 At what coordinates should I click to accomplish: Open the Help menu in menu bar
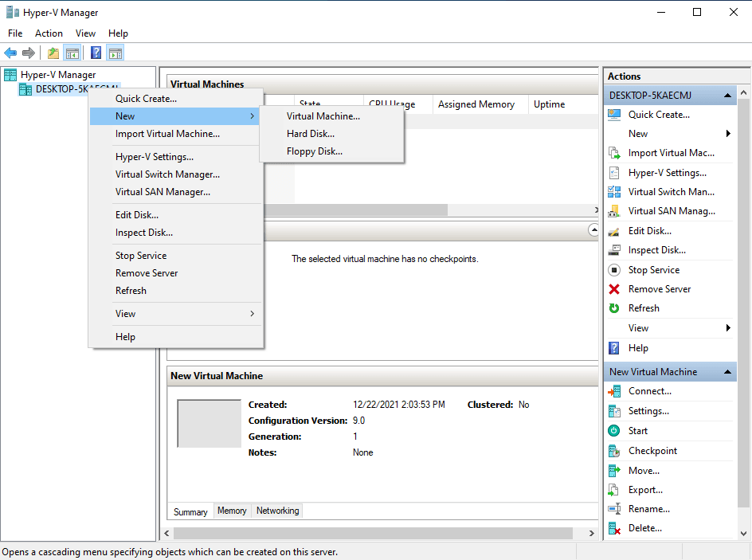coord(118,33)
